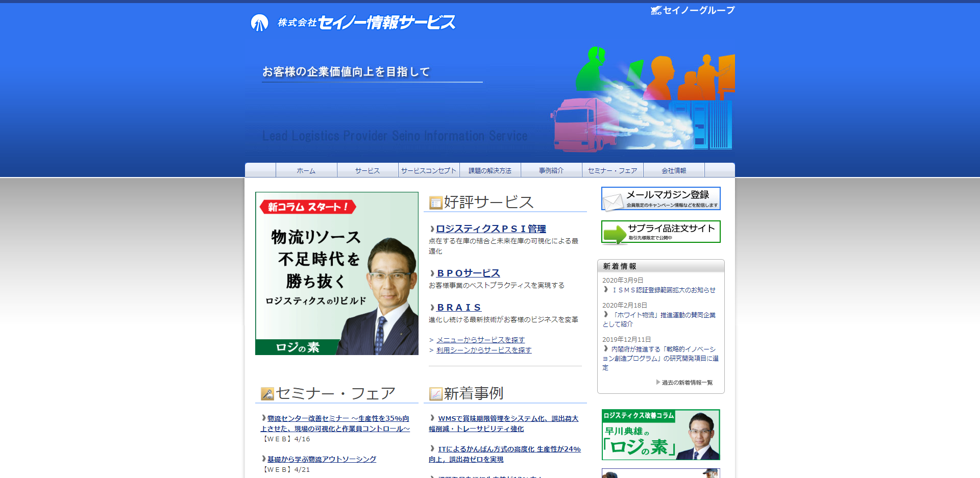This screenshot has width=980, height=478.
Task: Click the メールマガジン登録 banner button
Action: coord(661,198)
